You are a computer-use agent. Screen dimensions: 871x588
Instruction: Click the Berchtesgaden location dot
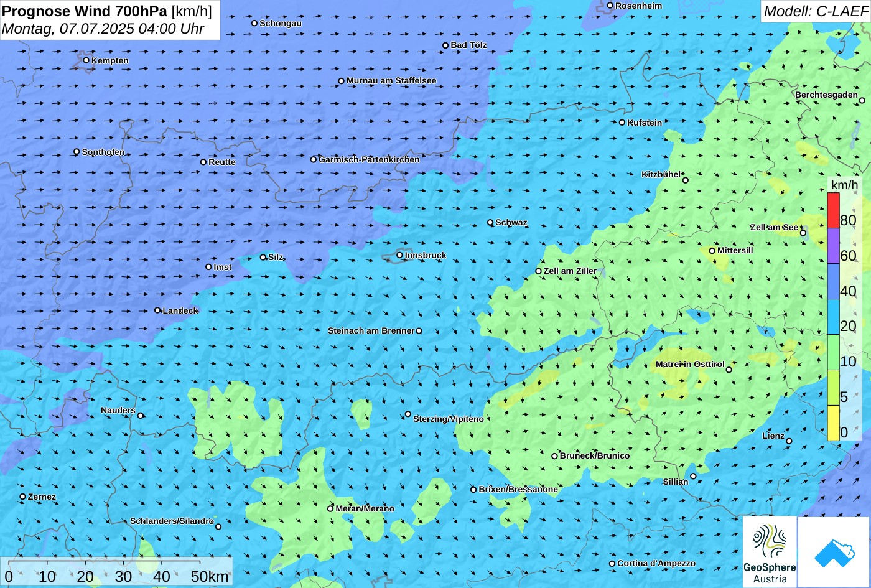[x=862, y=100]
